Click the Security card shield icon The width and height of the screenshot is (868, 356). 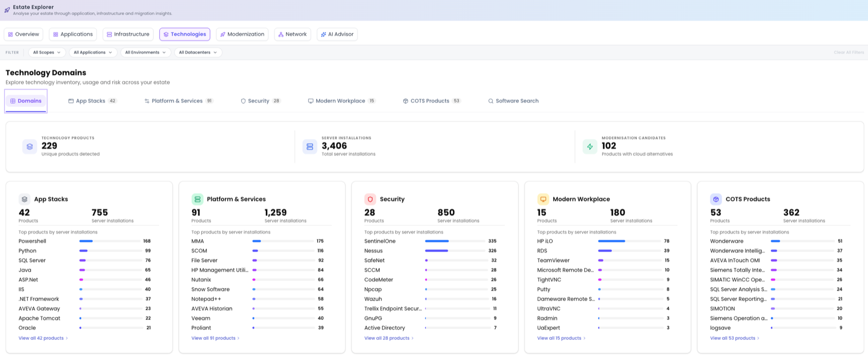pyautogui.click(x=370, y=199)
